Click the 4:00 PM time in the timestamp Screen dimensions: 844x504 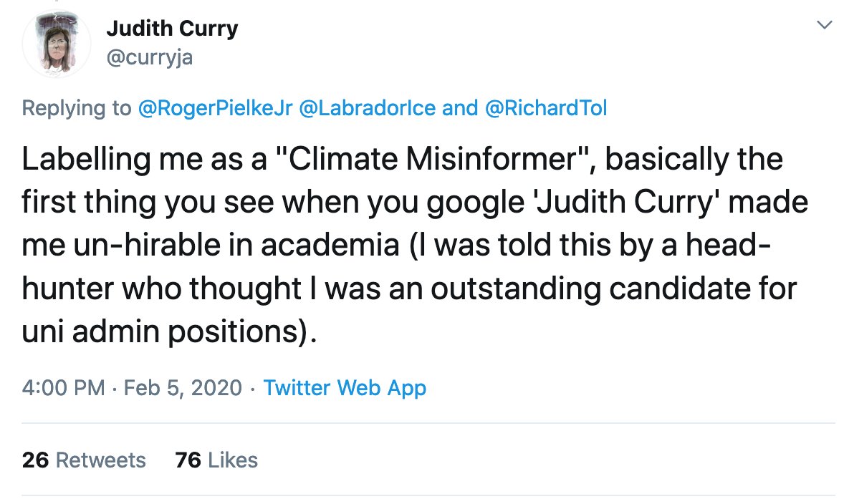[64, 388]
